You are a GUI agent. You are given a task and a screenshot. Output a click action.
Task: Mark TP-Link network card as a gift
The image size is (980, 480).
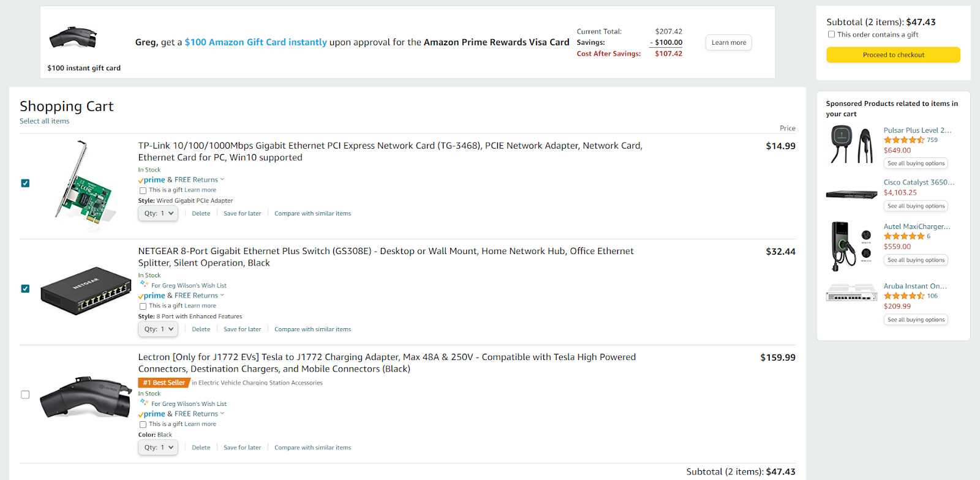point(143,190)
